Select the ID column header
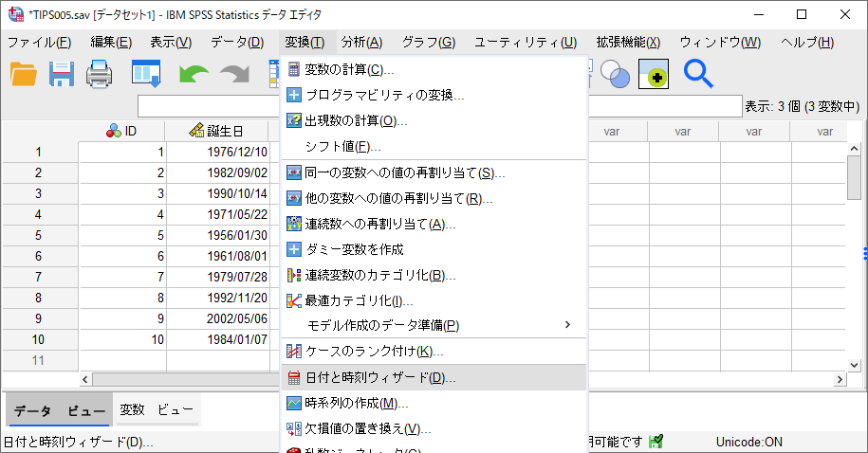The height and width of the screenshot is (453, 868). pyautogui.click(x=122, y=131)
